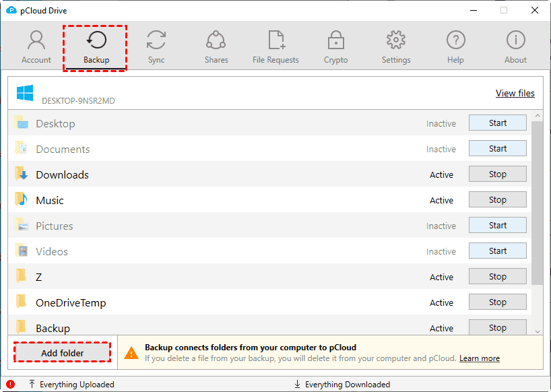Viewport: 551px width, 392px height.
Task: Click the folder list scrollbar thumb
Action: click(x=538, y=203)
